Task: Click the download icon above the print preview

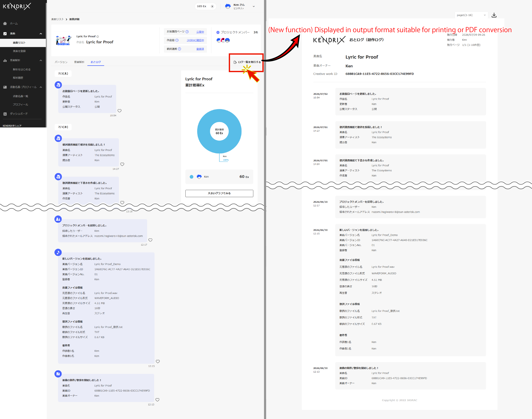Action: tap(494, 15)
